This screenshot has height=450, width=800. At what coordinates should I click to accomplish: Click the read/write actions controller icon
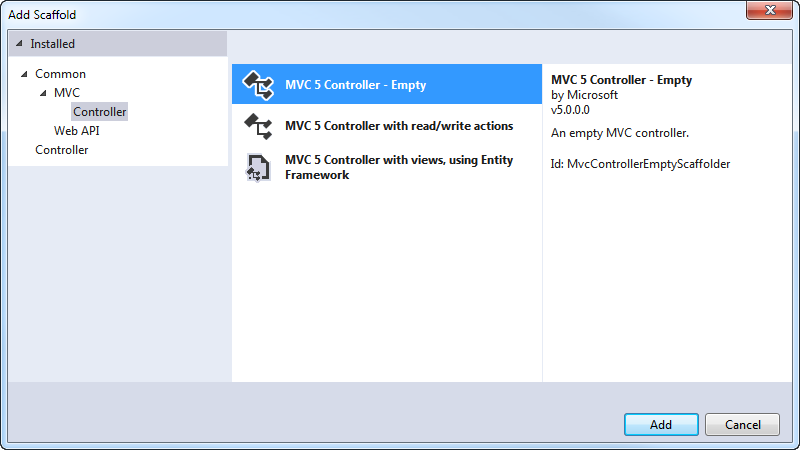[258, 126]
